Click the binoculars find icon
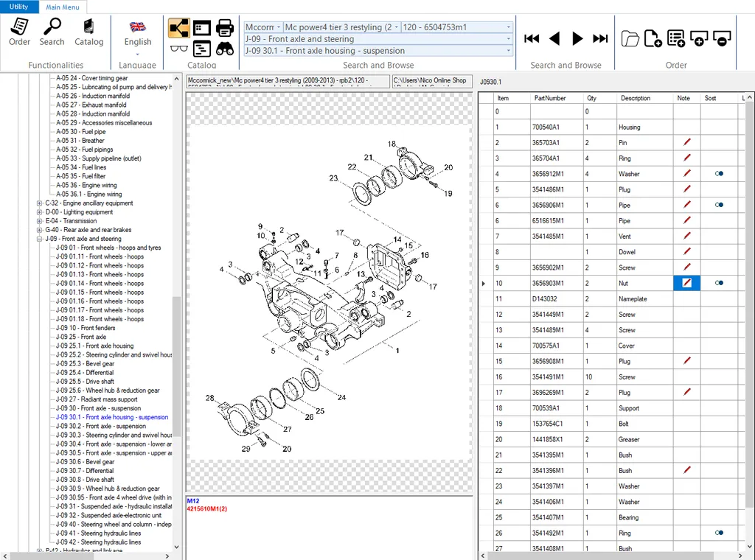Screen dimensions: 755x560 click(224, 49)
